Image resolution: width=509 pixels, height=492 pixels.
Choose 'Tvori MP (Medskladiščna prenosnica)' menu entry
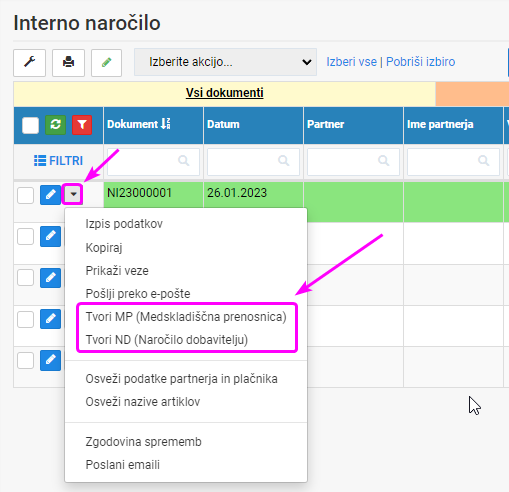click(186, 317)
